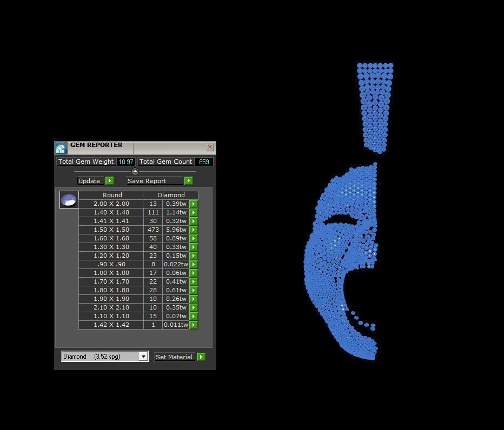
Task: Click green arrow for 1.30 X 1.30 row
Action: tap(193, 247)
